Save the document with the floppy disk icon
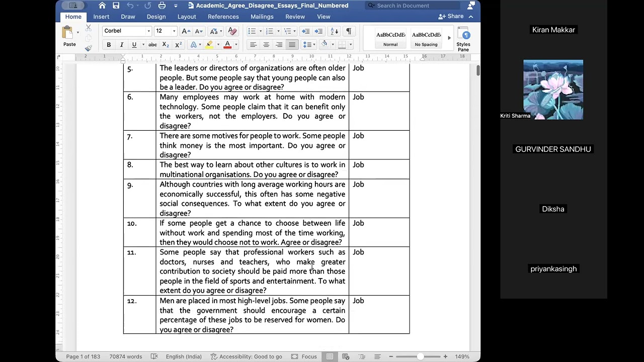Screen dimensions: 644x362 click(x=116, y=6)
